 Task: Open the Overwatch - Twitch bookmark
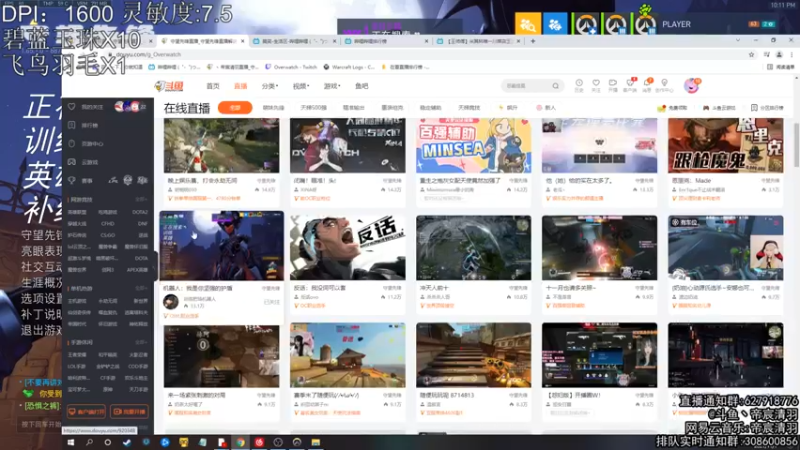click(x=291, y=67)
